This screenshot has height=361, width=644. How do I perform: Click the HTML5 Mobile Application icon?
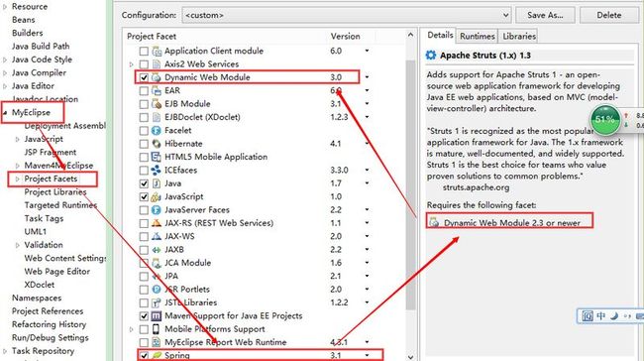157,157
